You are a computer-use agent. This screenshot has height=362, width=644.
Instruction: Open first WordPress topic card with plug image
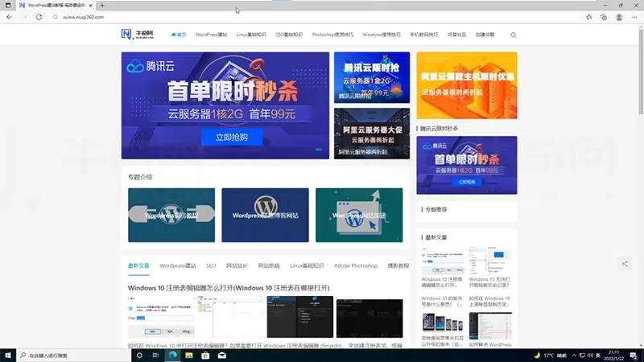coord(171,215)
